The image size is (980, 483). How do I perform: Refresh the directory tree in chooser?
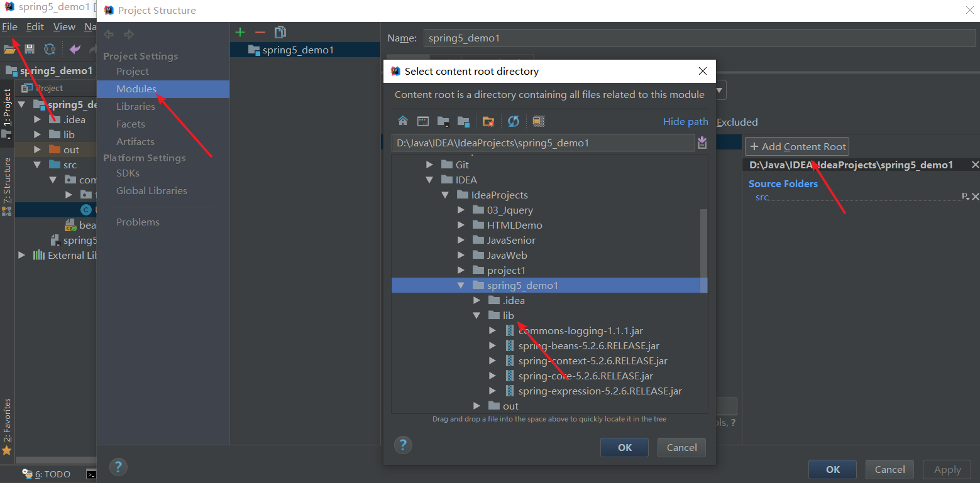tap(514, 121)
